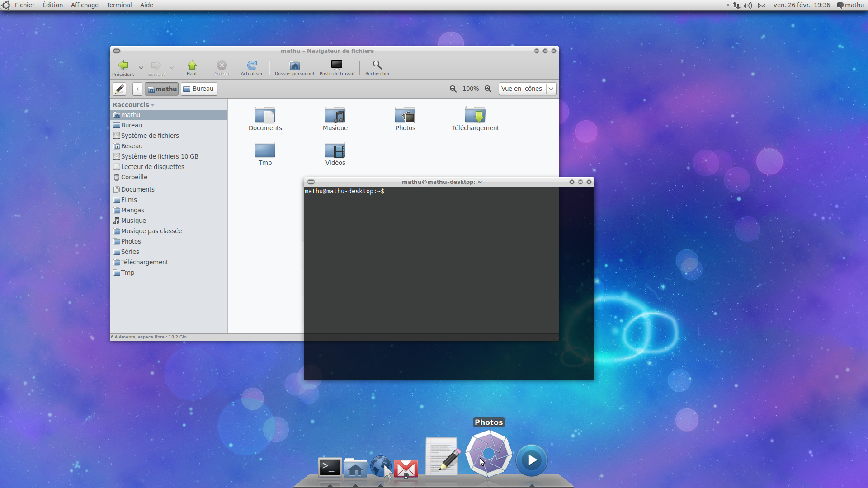Open Bureau in the sidebar

169,126
